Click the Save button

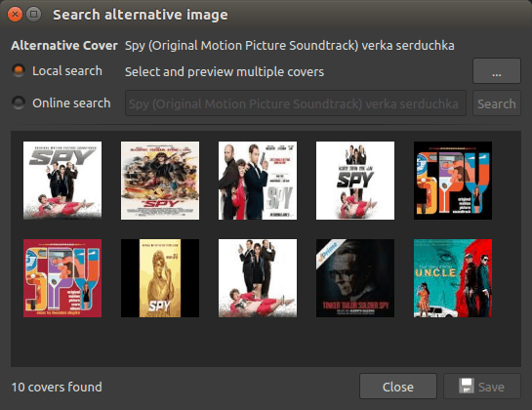coord(482,387)
